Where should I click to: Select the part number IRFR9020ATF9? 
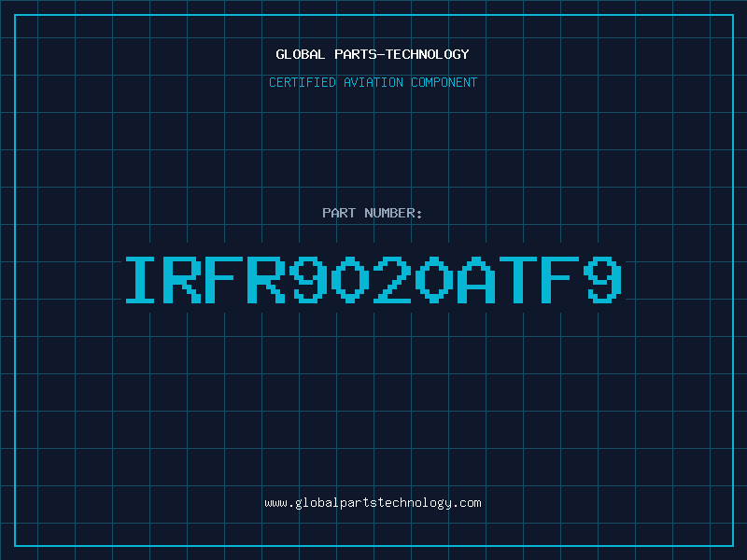373,280
